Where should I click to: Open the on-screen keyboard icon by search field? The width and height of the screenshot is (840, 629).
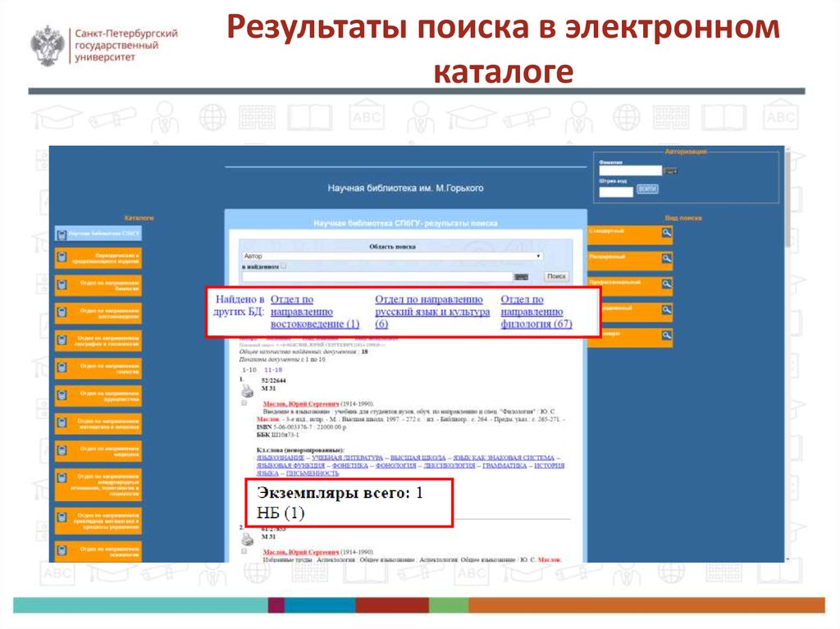(x=521, y=277)
